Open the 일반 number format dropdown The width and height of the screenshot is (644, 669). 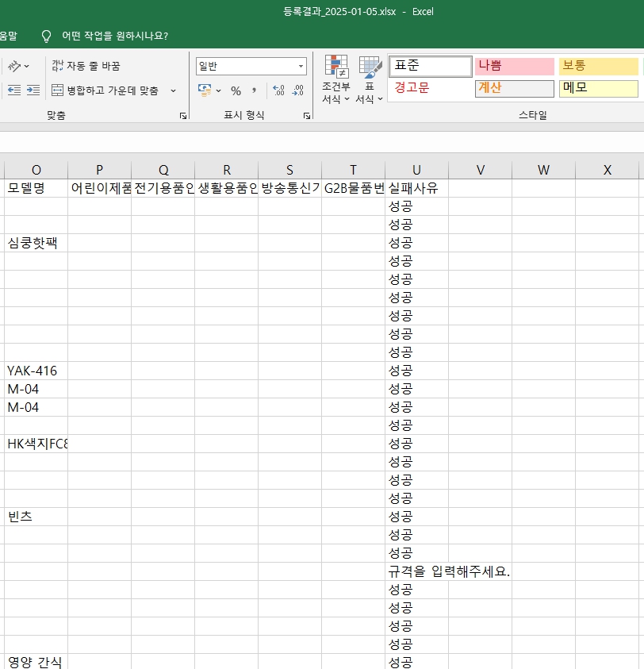pos(301,67)
